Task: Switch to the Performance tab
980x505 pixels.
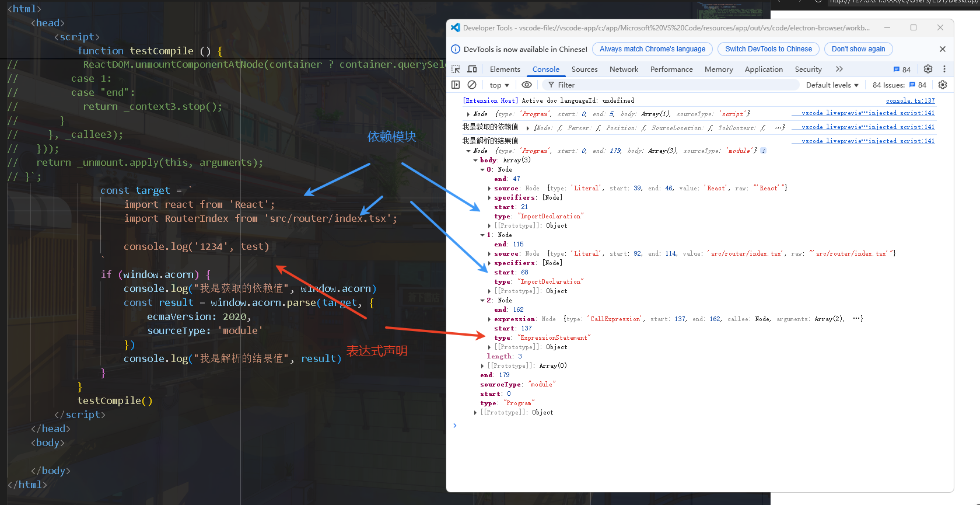Action: click(x=671, y=69)
